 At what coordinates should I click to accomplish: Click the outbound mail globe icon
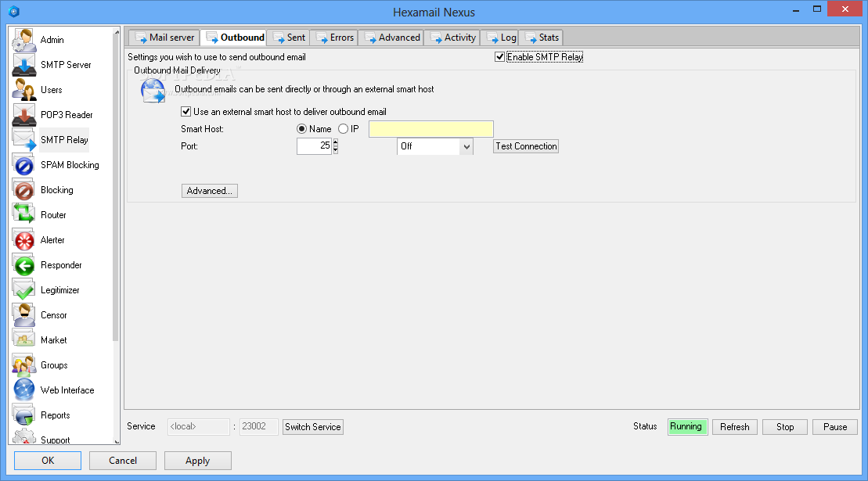click(153, 92)
